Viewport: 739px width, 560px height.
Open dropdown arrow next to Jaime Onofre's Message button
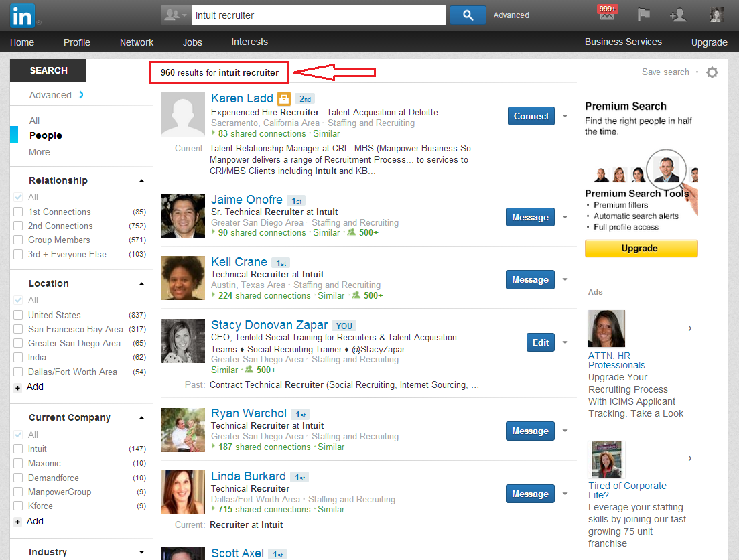pyautogui.click(x=565, y=217)
